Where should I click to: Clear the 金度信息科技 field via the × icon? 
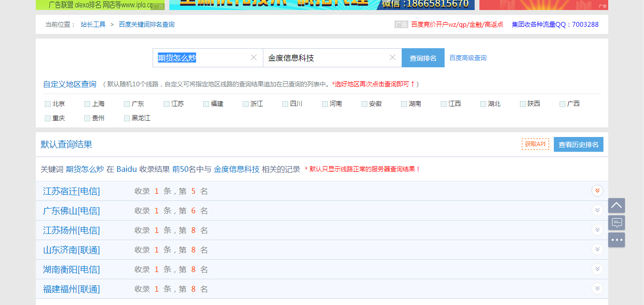point(392,57)
